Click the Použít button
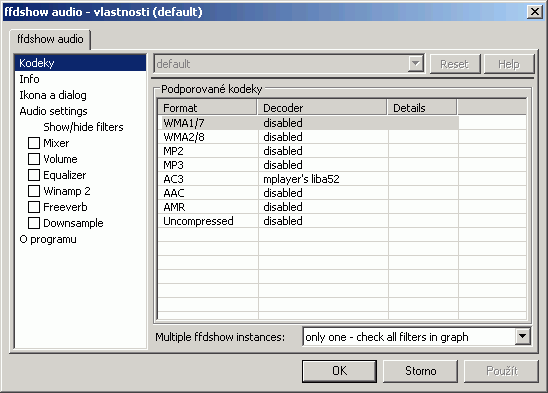Viewport: 548px width, 393px height. pyautogui.click(x=501, y=371)
